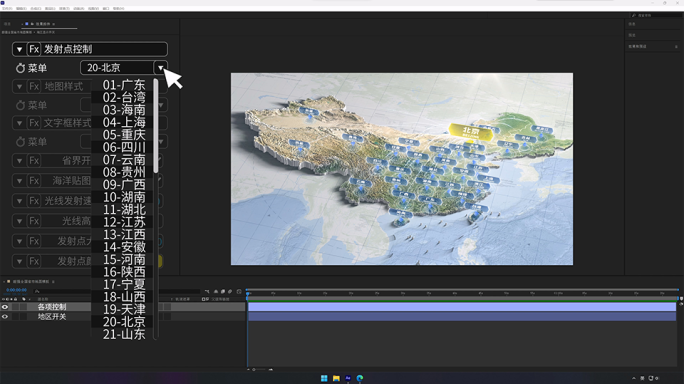Toggle stopwatch for 菜单 under 地图样式

coord(20,105)
